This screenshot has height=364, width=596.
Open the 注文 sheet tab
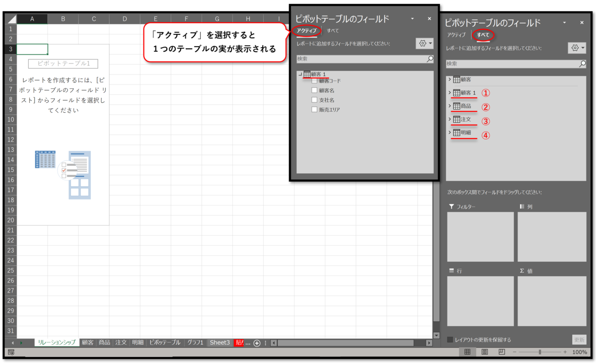click(121, 343)
